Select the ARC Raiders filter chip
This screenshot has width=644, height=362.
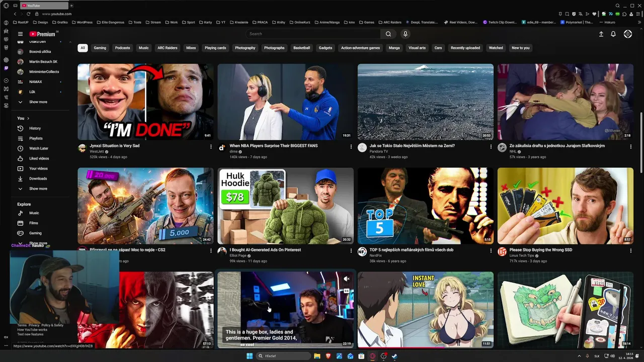[x=168, y=48]
